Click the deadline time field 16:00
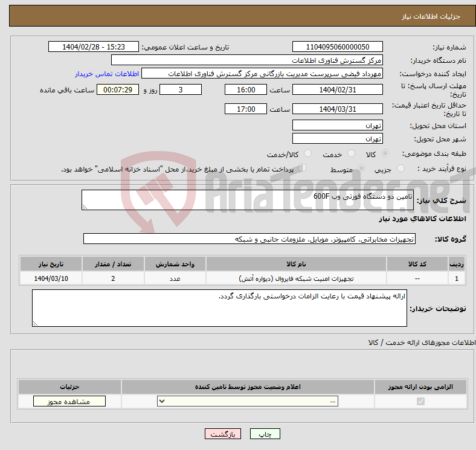 click(x=246, y=89)
